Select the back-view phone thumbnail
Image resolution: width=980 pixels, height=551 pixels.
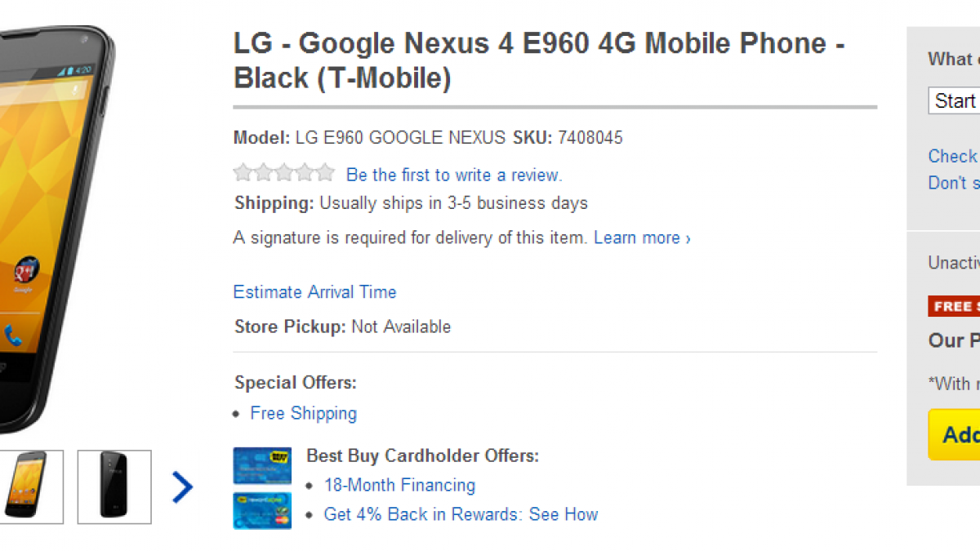(x=114, y=487)
